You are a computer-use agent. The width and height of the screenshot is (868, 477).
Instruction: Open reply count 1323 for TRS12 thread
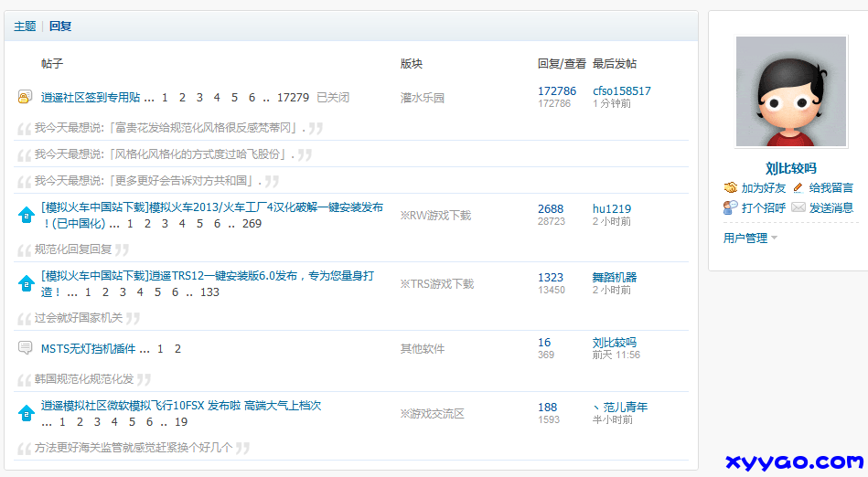point(551,278)
